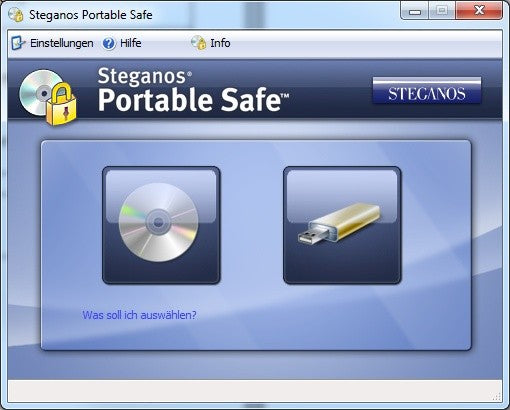Close the Steganos Portable Safe window

click(x=479, y=11)
